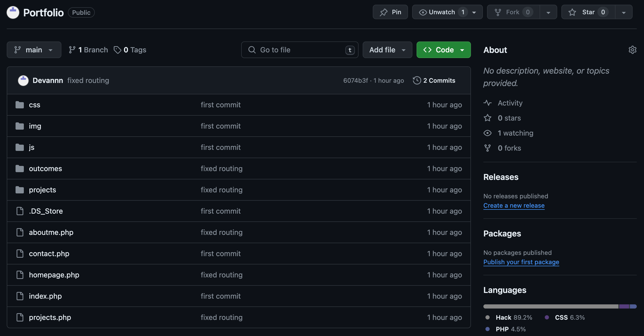Expand the Star lists dropdown arrow
Screen dimensions: 644x336
click(624, 12)
